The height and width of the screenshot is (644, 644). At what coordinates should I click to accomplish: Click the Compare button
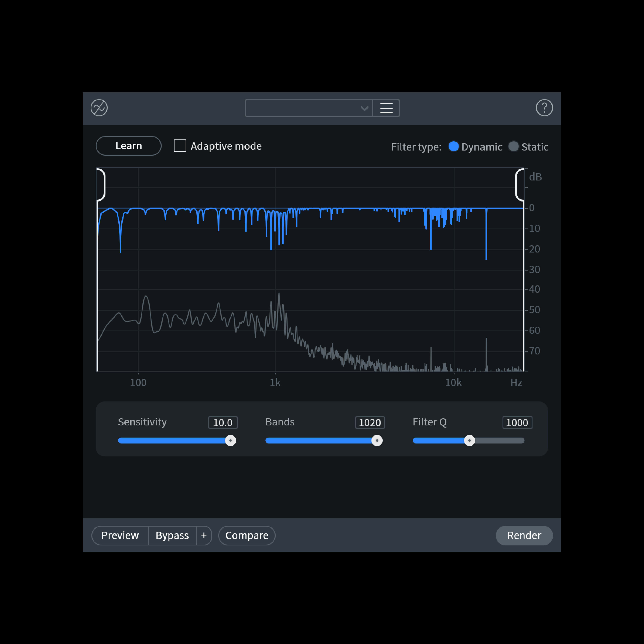[247, 535]
